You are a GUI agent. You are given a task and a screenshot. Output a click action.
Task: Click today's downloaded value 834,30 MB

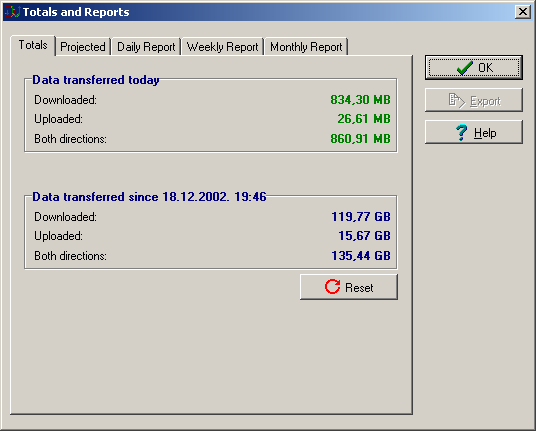click(x=360, y=100)
